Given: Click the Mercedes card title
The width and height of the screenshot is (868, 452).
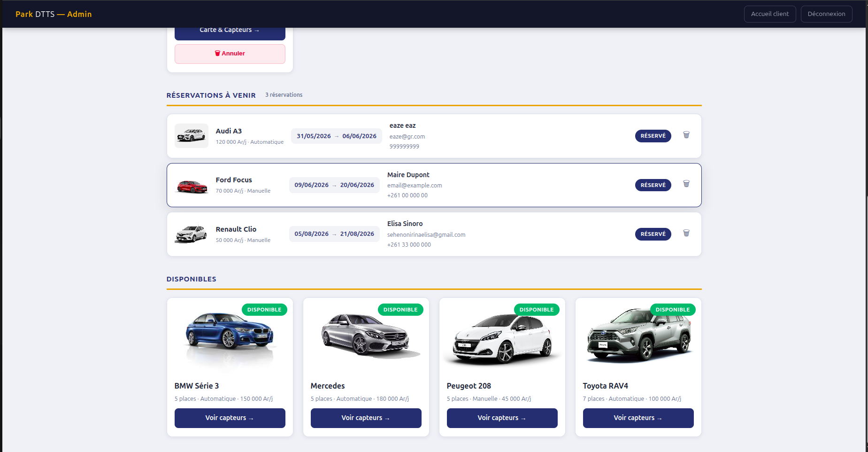Looking at the screenshot, I should click(328, 386).
